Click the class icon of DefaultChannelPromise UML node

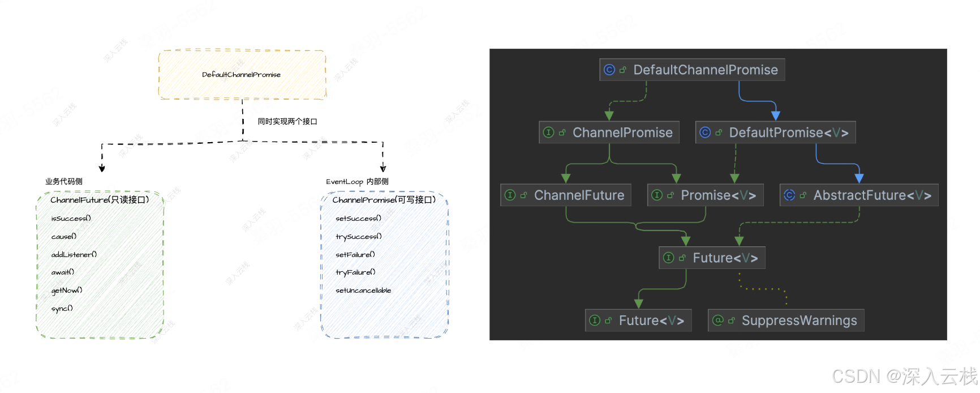(x=609, y=70)
